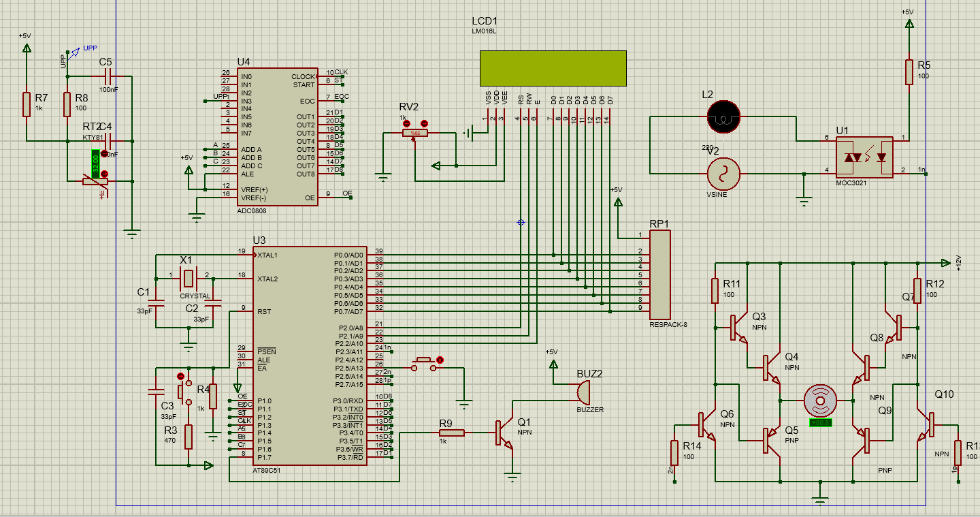
Task: Select the KTY81 thermistor RT2 symbol
Action: click(95, 182)
